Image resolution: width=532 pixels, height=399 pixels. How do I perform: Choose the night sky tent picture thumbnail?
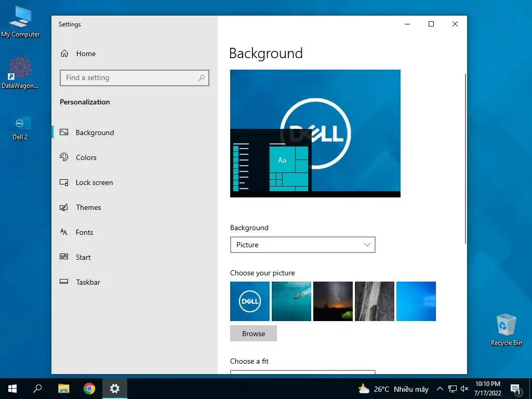tap(333, 301)
